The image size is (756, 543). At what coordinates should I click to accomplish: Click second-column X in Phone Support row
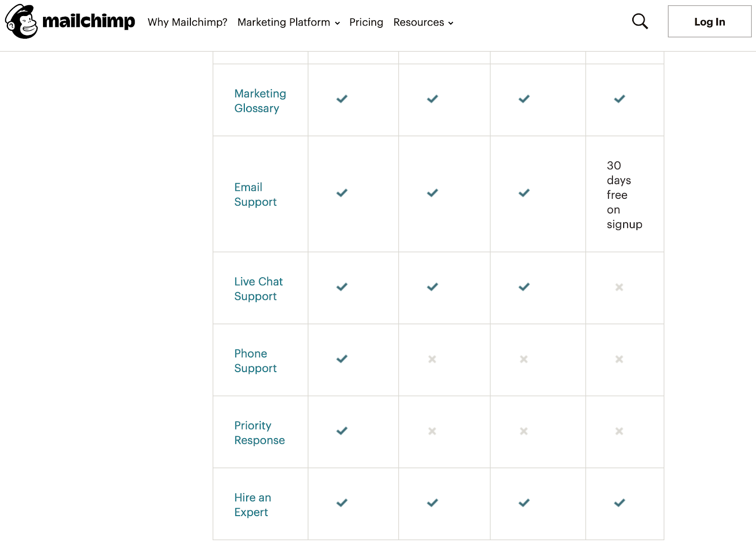432,359
